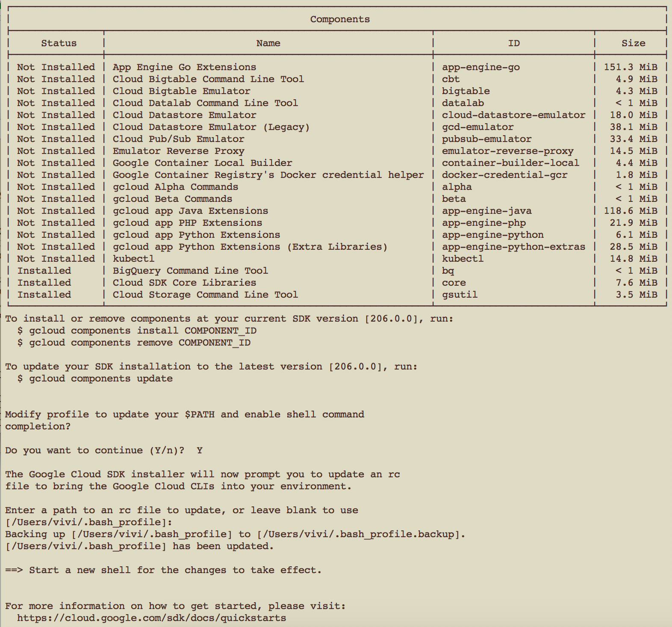Click the 'app-engine-php' ID cell
The image size is (672, 627).
[x=484, y=223]
